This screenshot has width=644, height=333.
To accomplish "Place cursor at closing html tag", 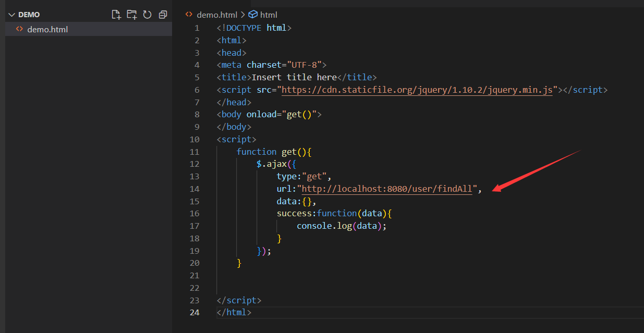I will [234, 313].
